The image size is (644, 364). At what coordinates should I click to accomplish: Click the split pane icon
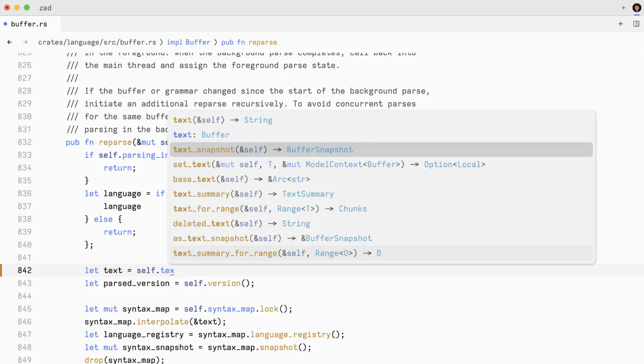[636, 24]
